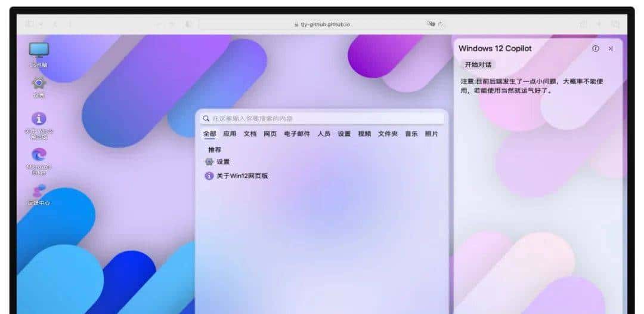Click the Safari new tab plus icon
Image resolution: width=644 pixels, height=314 pixels.
pos(599,24)
